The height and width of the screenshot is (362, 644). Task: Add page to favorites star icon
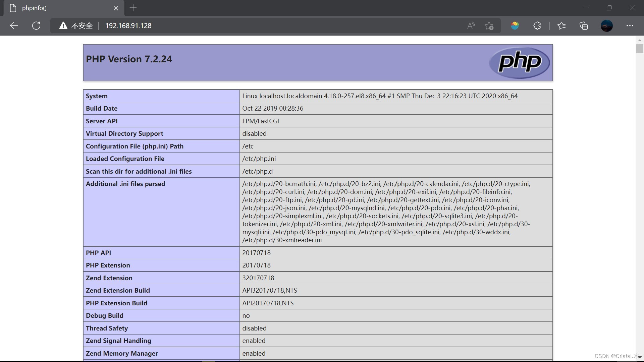click(x=489, y=26)
